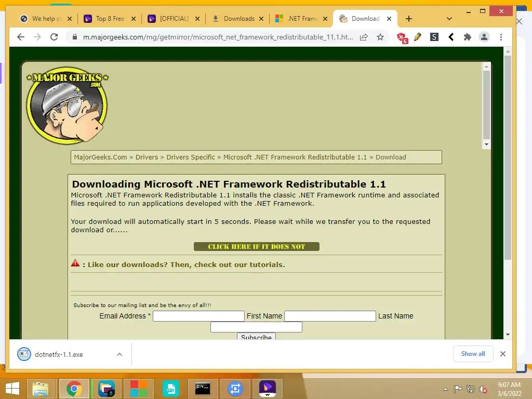The image size is (532, 399).
Task: Click the address bar URL
Action: [x=218, y=37]
